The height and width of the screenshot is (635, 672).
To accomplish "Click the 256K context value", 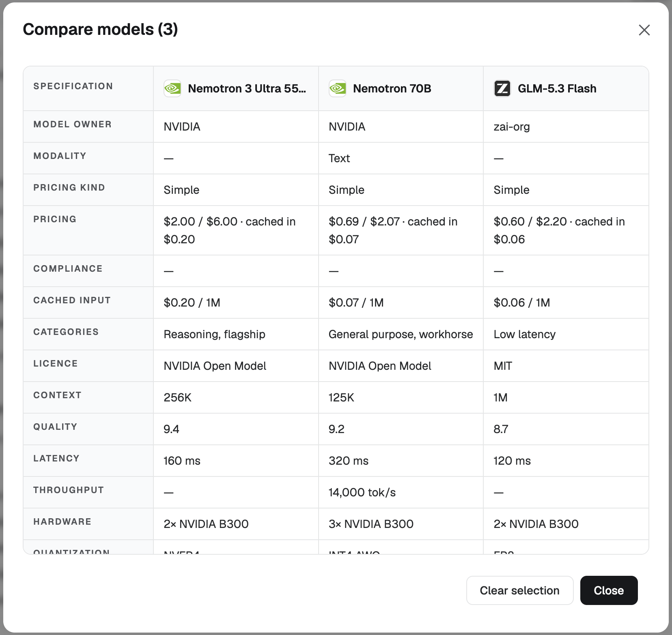I will 178,398.
